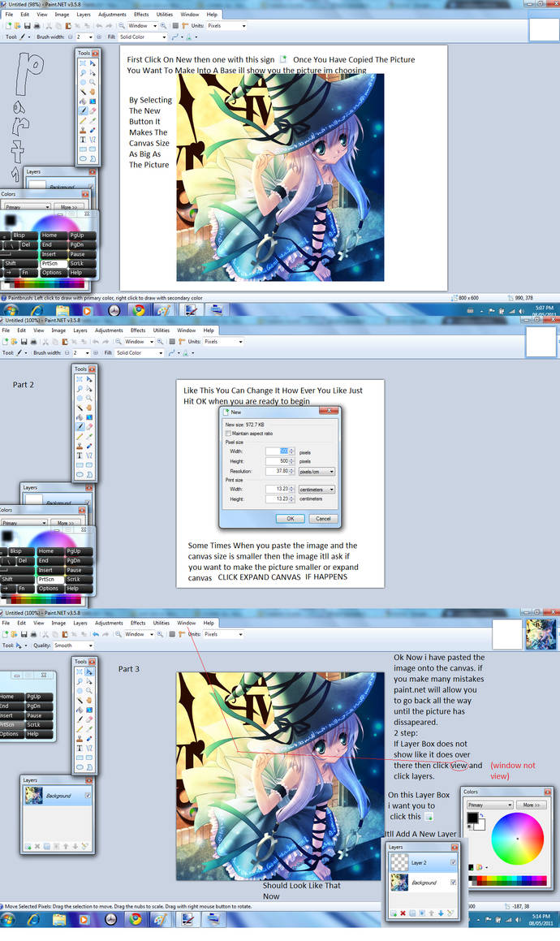Click Cancel in the New dialog
The width and height of the screenshot is (560, 941).
[323, 519]
